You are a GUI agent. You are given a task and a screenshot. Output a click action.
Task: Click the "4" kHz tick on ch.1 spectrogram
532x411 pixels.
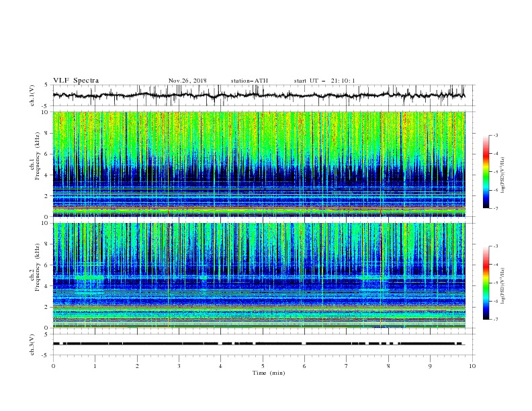[47, 175]
